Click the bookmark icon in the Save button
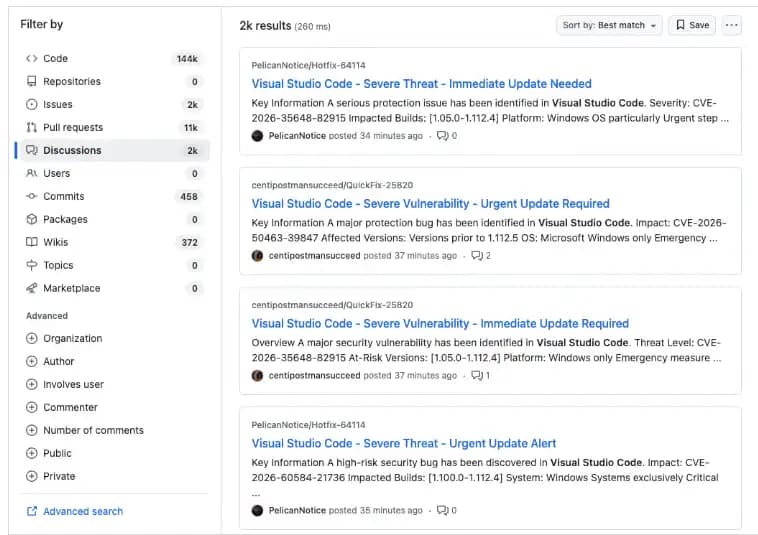 pyautogui.click(x=680, y=25)
